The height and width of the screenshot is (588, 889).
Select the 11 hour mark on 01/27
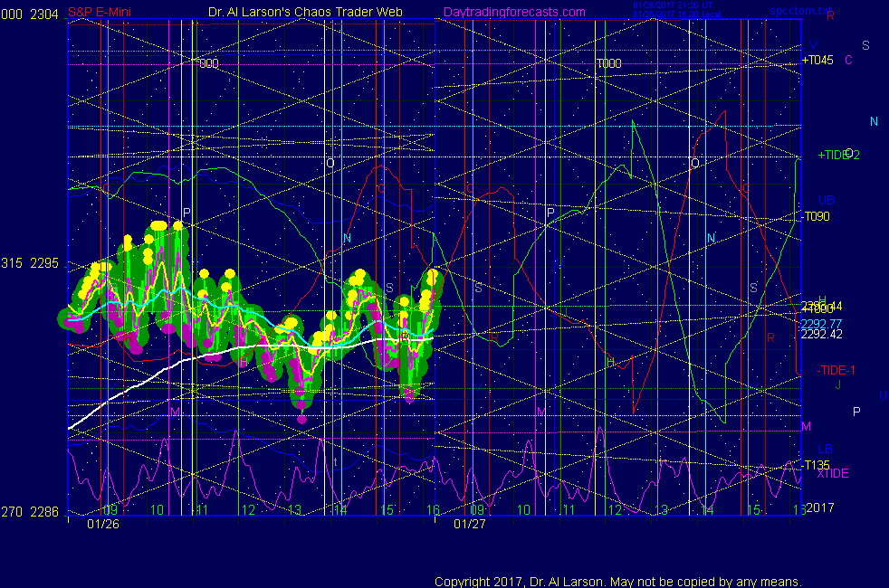coord(569,510)
